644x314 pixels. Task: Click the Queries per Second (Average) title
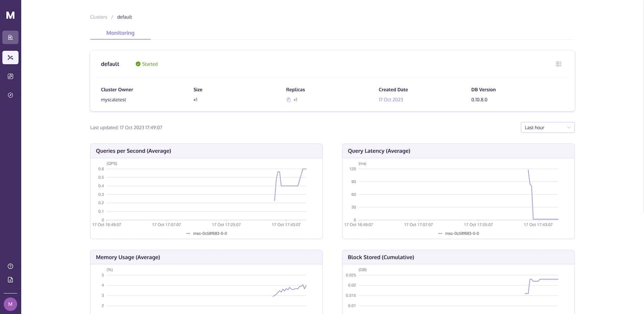point(133,151)
